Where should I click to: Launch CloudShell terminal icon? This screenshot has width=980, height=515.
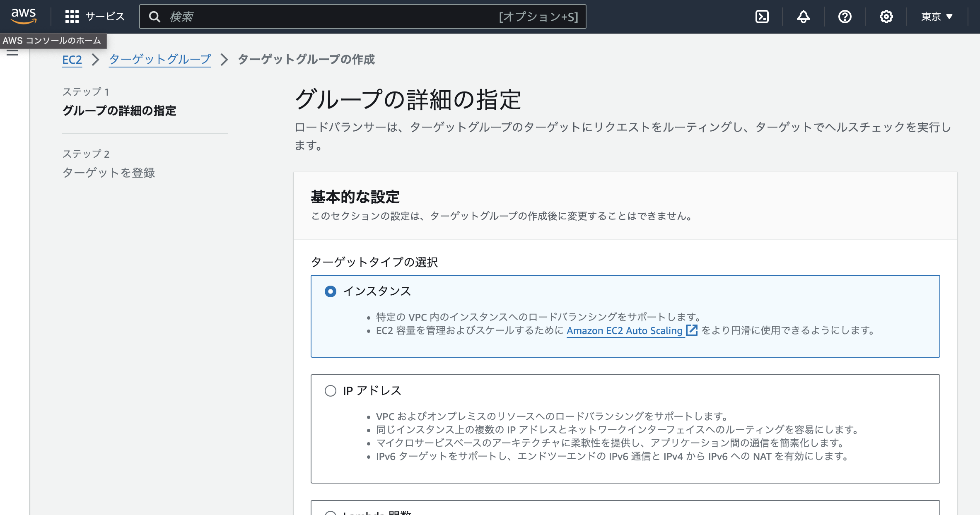pos(762,17)
